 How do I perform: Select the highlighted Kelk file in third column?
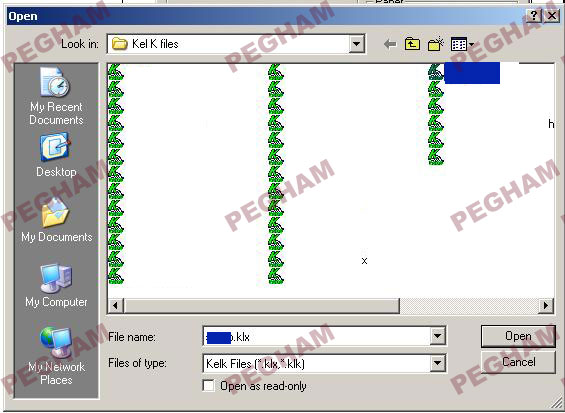pyautogui.click(x=464, y=73)
